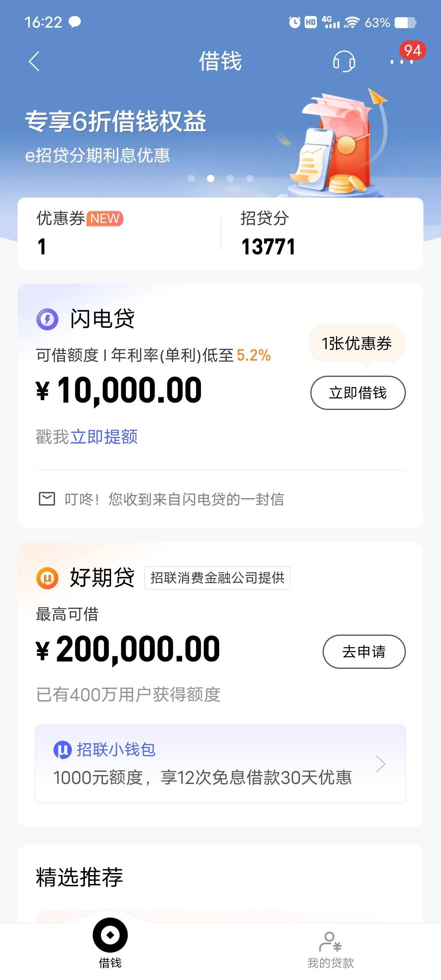Tap the 我的贷款 person icon

(330, 942)
